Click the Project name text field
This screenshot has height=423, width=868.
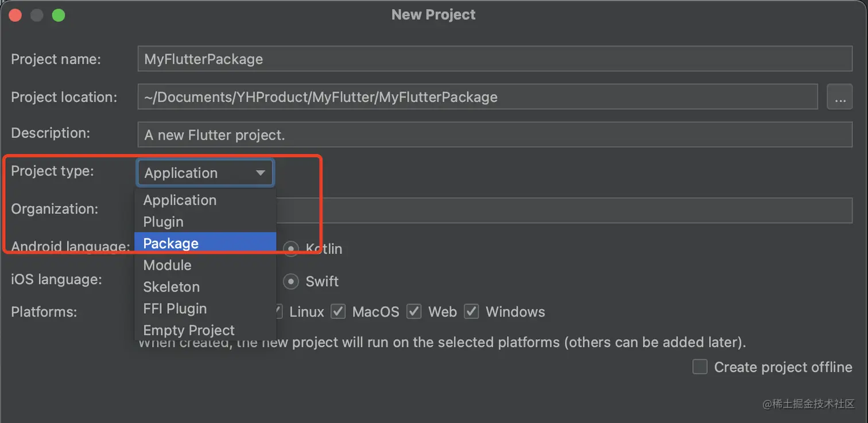click(x=494, y=59)
